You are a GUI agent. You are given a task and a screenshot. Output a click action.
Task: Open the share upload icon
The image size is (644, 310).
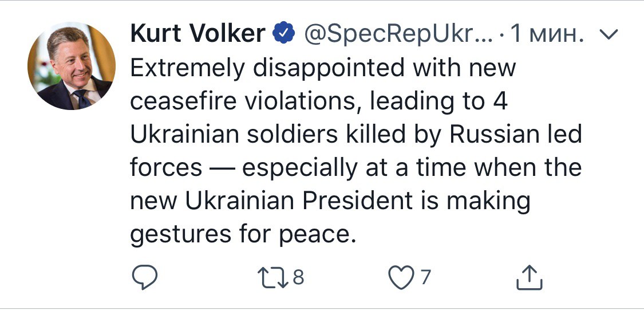click(529, 277)
